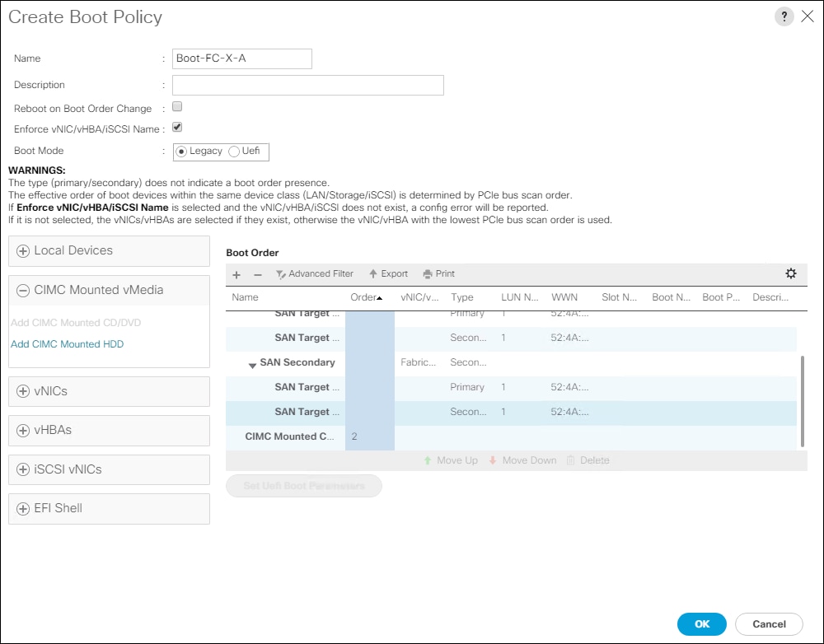Expand the Local Devices section

point(22,250)
